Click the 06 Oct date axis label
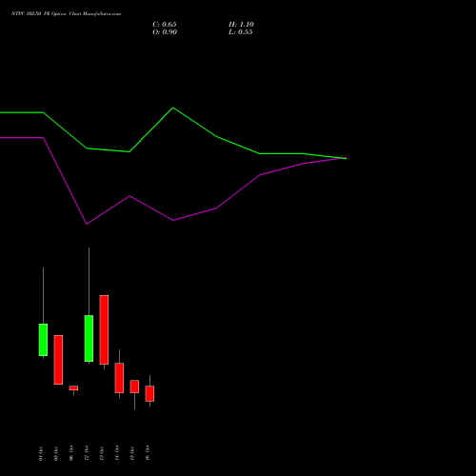 click(x=71, y=453)
